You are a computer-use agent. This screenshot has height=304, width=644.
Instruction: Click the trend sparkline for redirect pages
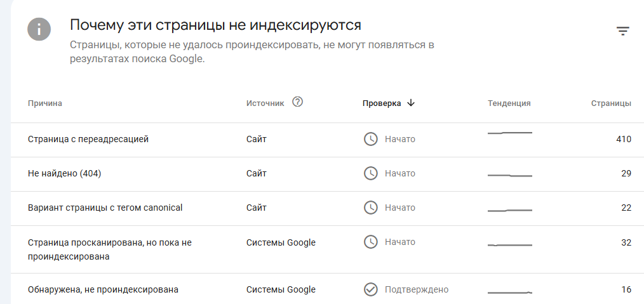tap(510, 133)
